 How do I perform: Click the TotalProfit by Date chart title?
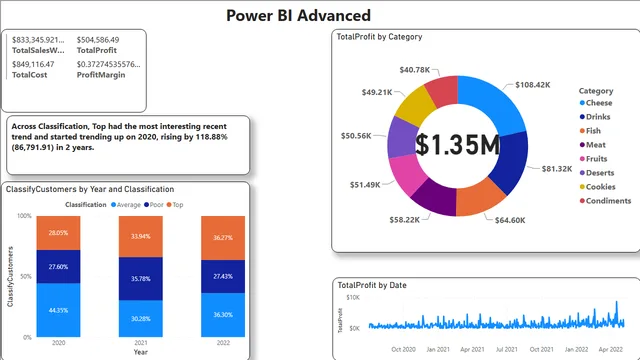(372, 285)
